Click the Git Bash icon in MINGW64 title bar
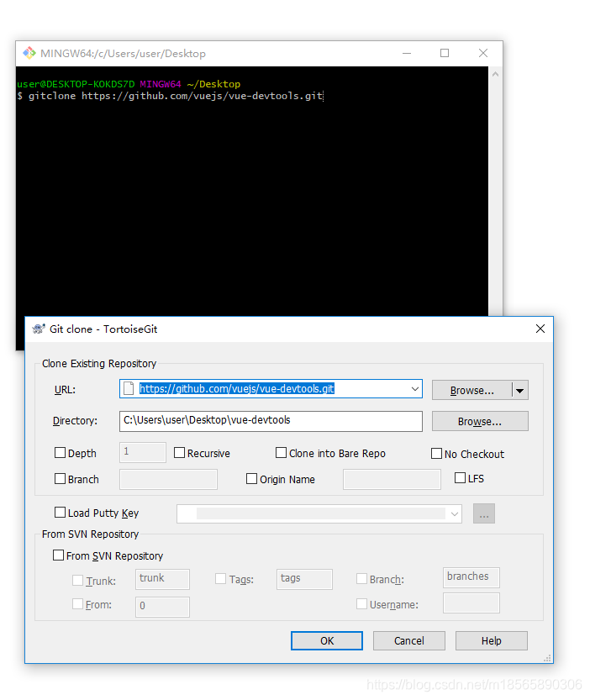The height and width of the screenshot is (700, 590). point(29,53)
